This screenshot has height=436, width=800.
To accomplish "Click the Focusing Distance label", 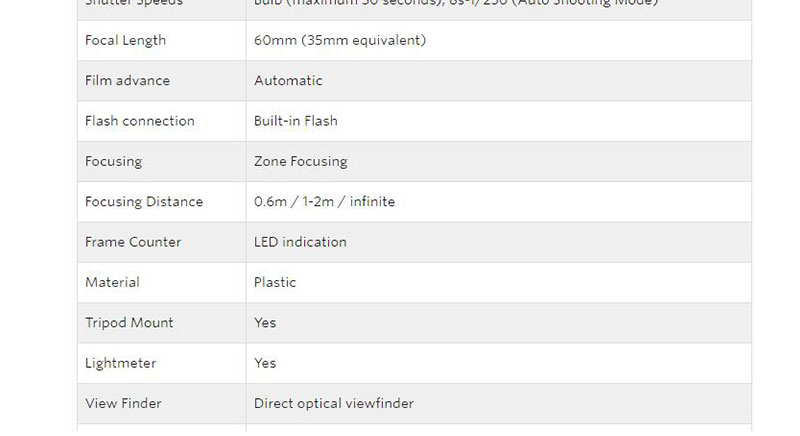I will [x=144, y=202].
